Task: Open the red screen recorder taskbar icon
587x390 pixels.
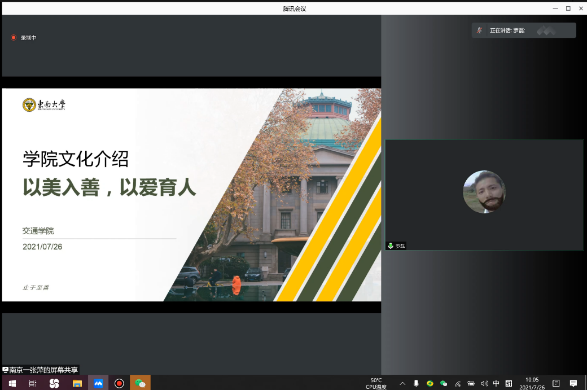Action: (x=119, y=383)
